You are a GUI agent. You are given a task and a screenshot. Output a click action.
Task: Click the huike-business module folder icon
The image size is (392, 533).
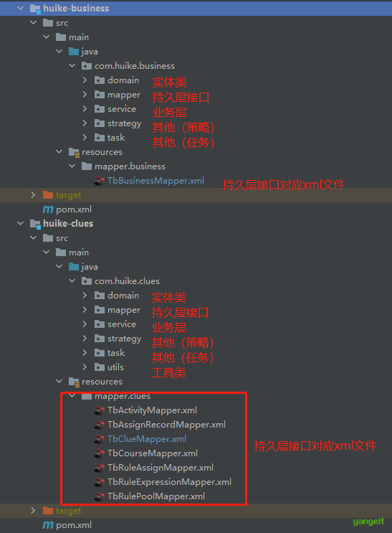35,9
